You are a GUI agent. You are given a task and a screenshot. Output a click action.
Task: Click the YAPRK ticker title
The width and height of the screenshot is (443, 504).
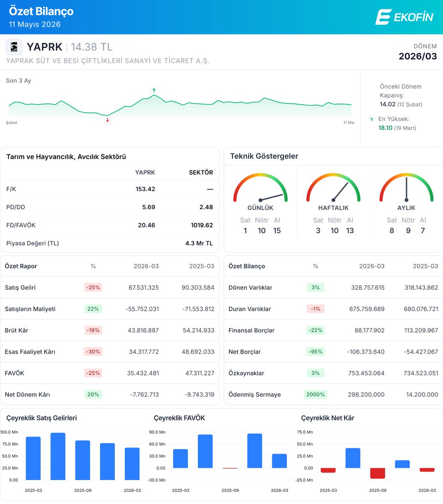45,47
